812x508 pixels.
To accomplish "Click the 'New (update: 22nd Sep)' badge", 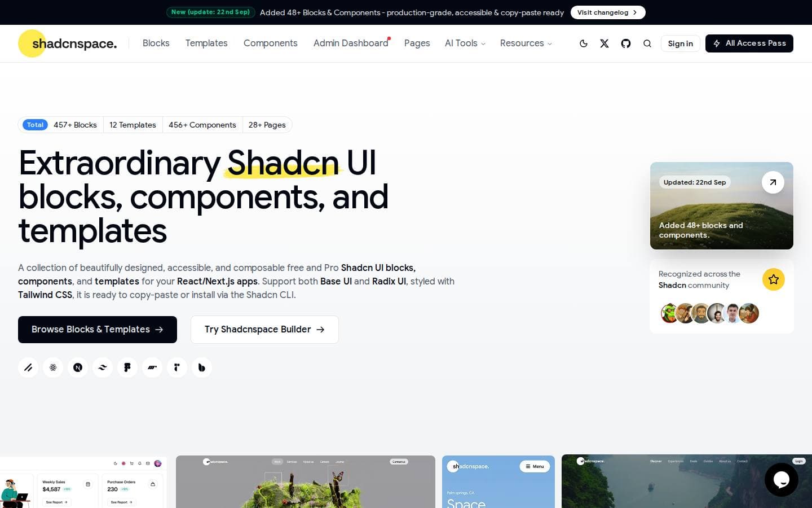I will (x=211, y=12).
